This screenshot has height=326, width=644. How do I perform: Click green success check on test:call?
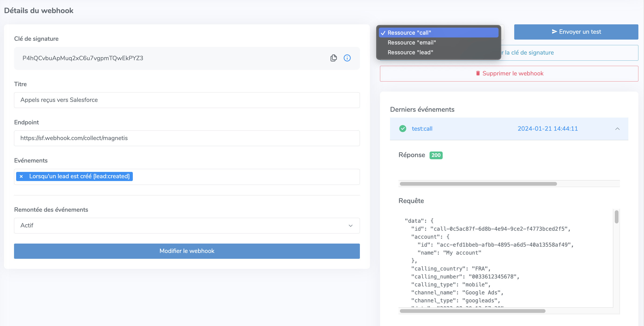coord(402,129)
